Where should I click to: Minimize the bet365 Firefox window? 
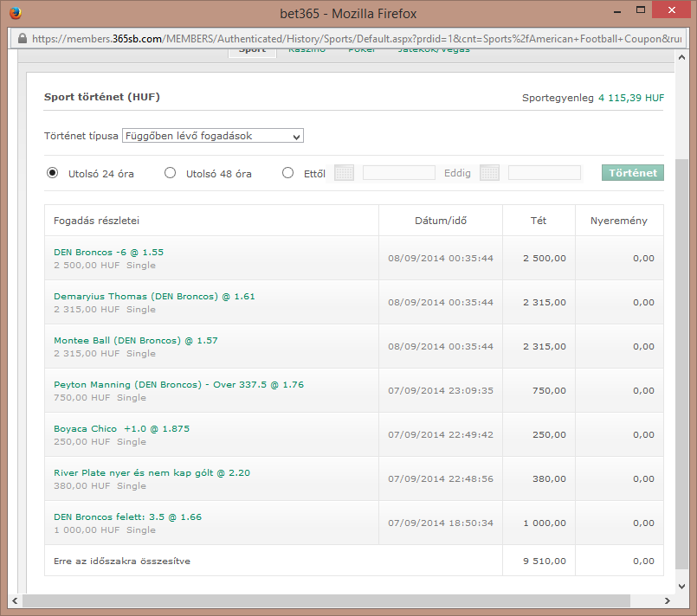[617, 11]
